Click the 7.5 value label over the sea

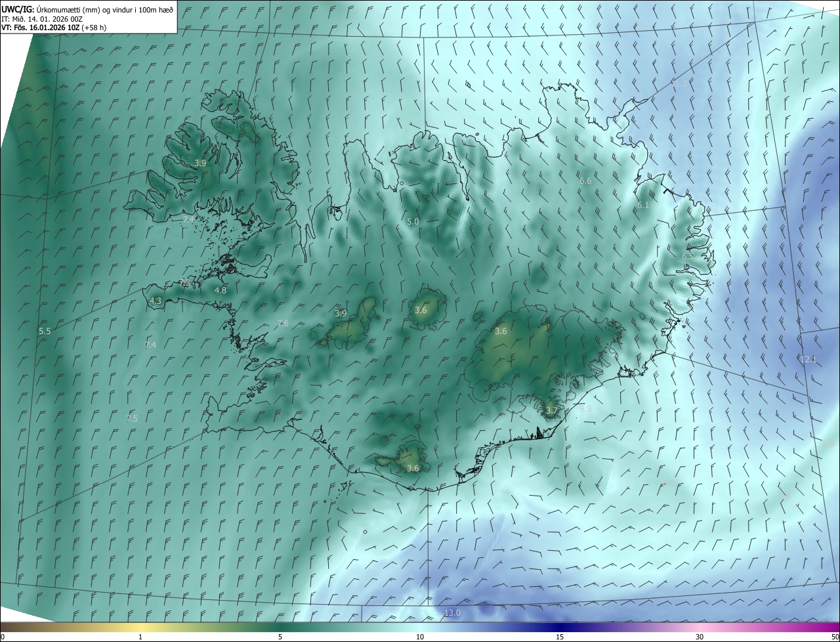132,418
